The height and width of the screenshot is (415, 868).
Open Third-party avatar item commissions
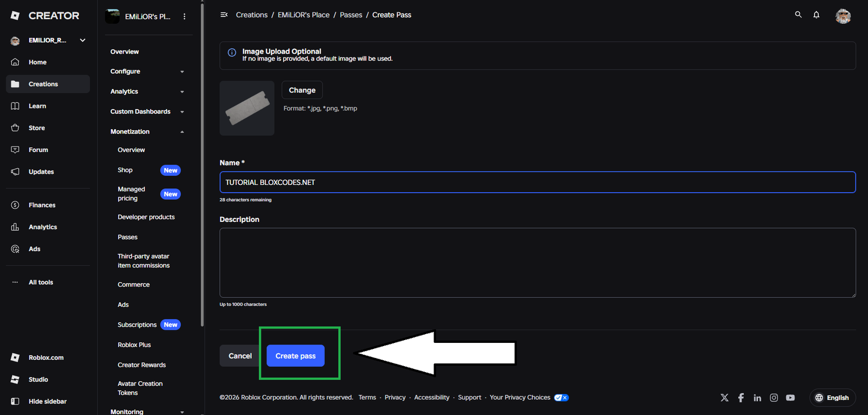[x=144, y=261]
